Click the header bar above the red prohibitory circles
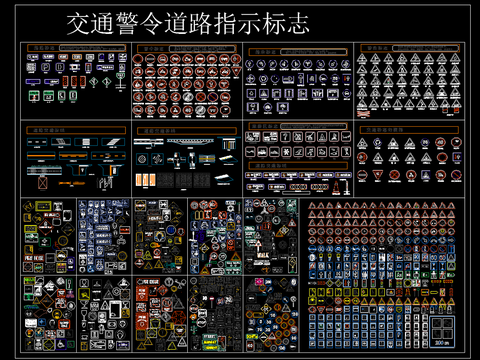The image size is (480, 360). [187, 49]
